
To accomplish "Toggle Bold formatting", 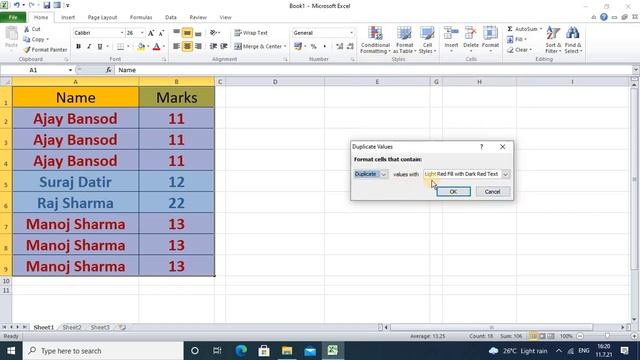I will 78,47.
